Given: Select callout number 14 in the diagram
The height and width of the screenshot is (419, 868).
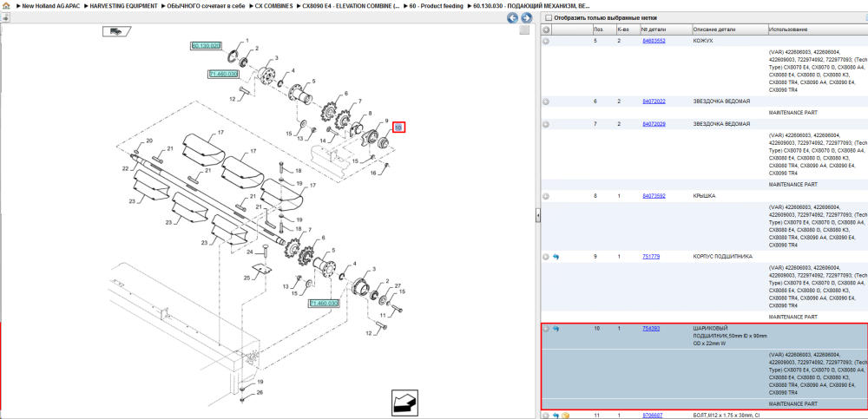Looking at the screenshot, I should pyautogui.click(x=323, y=141).
